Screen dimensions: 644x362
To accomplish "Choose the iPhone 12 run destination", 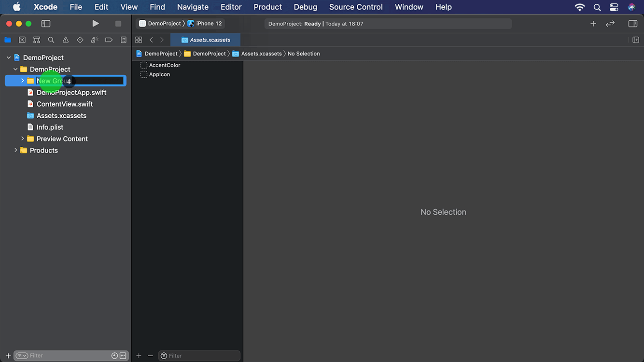I will [205, 24].
